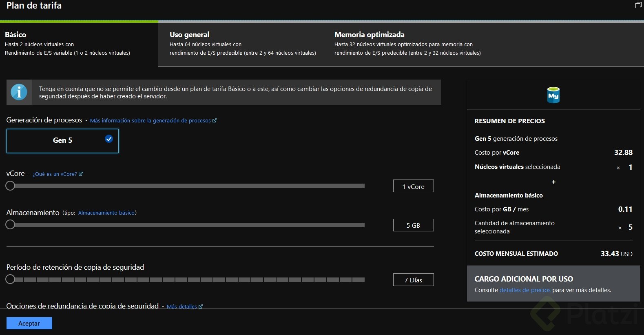The height and width of the screenshot is (335, 644).
Task: Click the '32.88' cost per vCore value
Action: coord(623,153)
